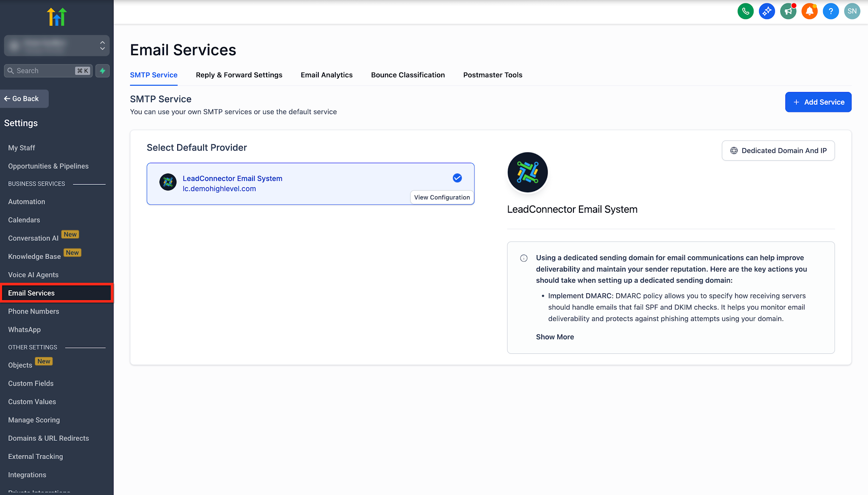This screenshot has height=495, width=868.
Task: Open the SN user profile avatar
Action: [852, 11]
